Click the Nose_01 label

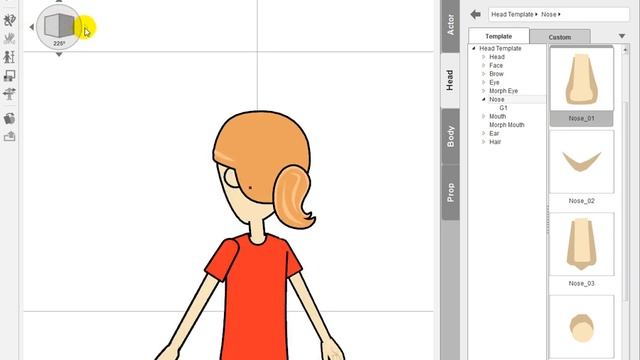tap(581, 118)
